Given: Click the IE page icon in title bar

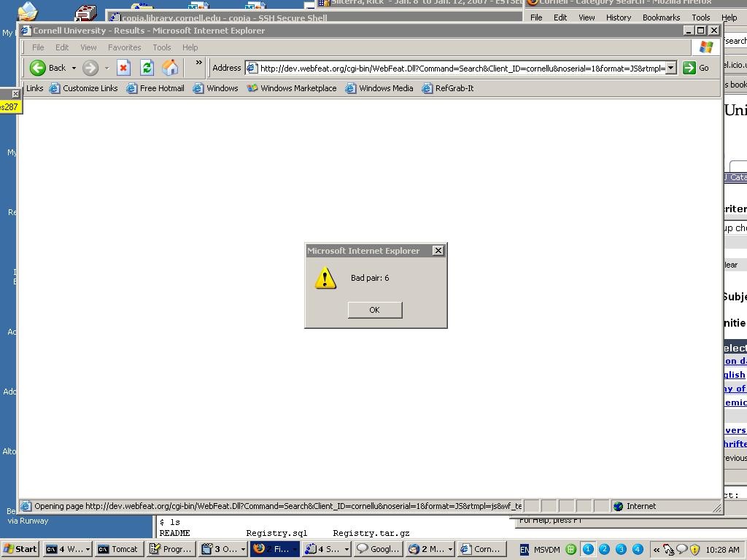Looking at the screenshot, I should pyautogui.click(x=26, y=30).
